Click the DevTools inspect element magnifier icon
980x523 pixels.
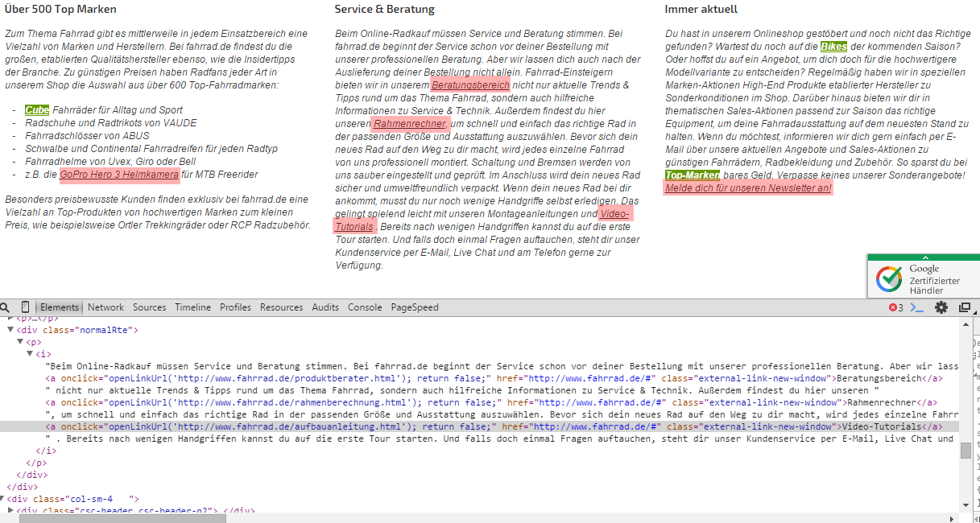(6, 307)
